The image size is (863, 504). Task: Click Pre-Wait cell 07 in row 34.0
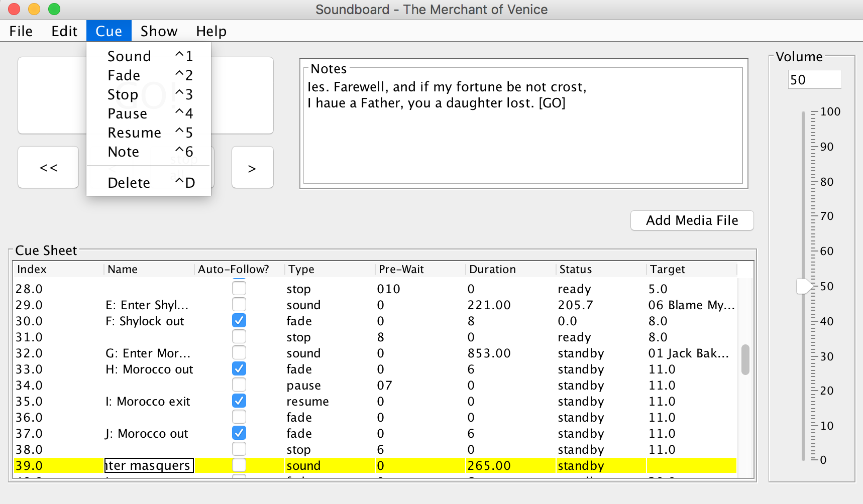[420, 385]
